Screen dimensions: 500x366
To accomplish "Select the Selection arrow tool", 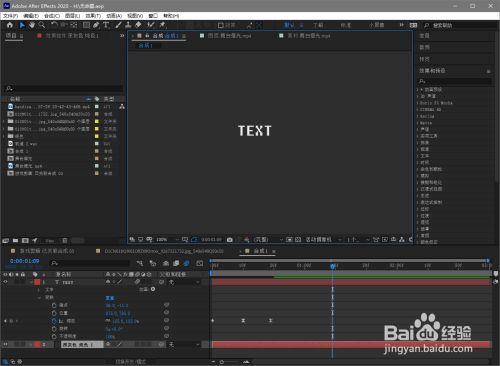I will [x=22, y=25].
